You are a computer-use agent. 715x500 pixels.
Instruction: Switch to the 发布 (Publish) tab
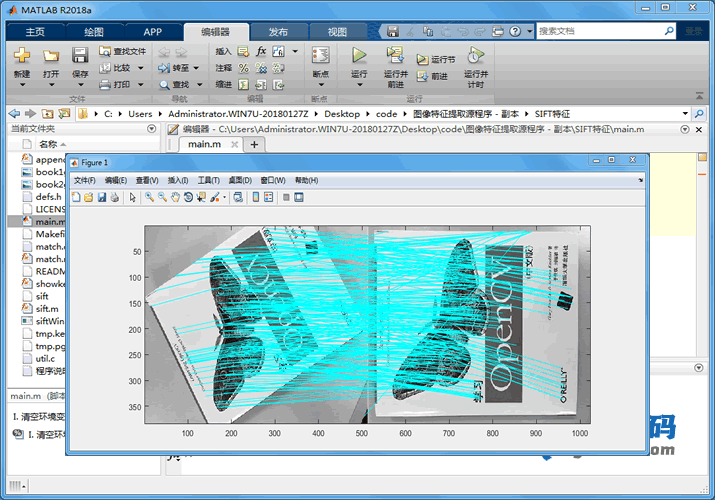click(x=278, y=32)
